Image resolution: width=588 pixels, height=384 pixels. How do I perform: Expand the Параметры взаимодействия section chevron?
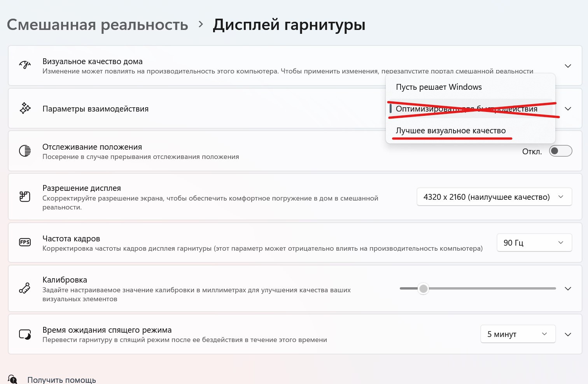(x=568, y=108)
